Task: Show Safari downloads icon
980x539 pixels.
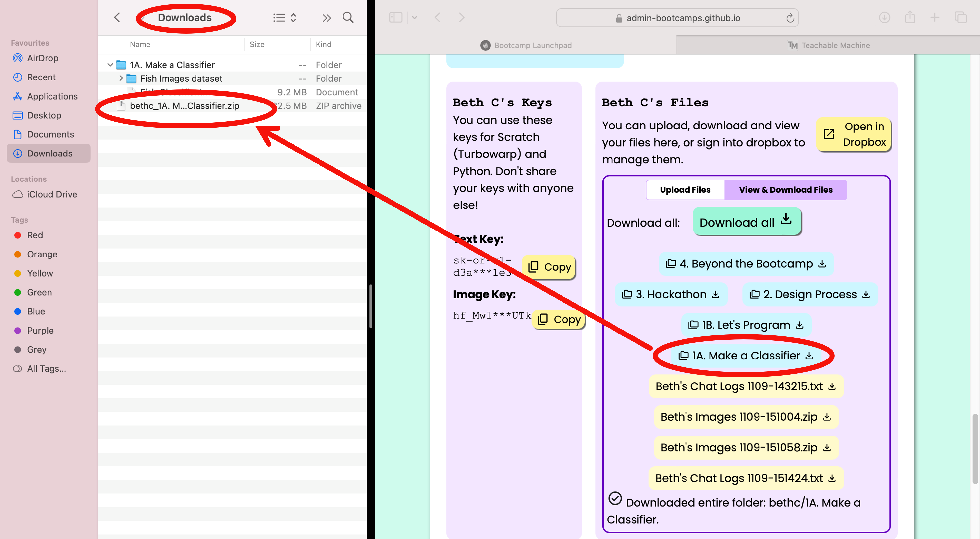Action: click(x=884, y=18)
